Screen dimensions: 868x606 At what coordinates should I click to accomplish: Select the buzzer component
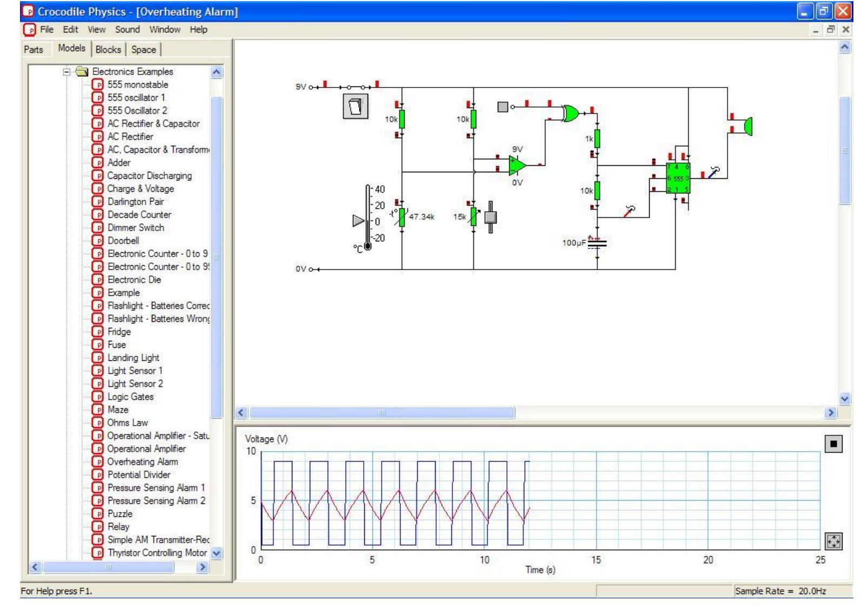747,126
